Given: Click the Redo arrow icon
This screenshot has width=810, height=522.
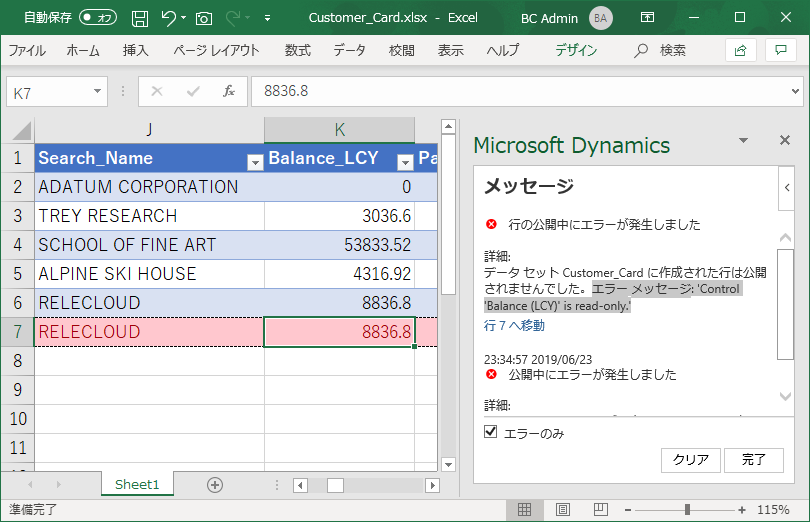Looking at the screenshot, I should coord(233,18).
